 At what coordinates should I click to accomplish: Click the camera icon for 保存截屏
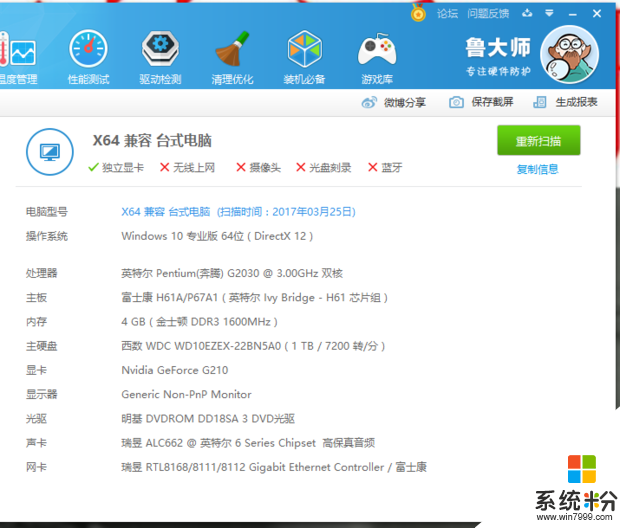(456, 102)
